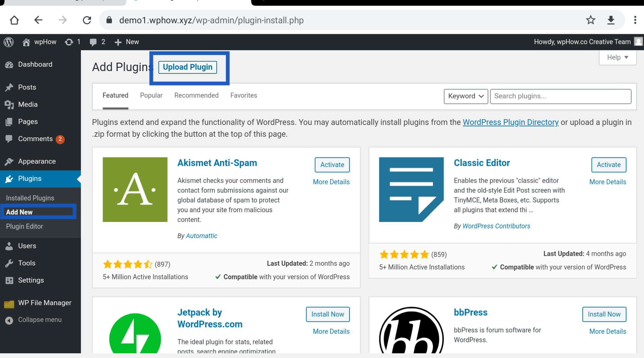
Task: Click the browser address bar URL
Action: pyautogui.click(x=211, y=20)
